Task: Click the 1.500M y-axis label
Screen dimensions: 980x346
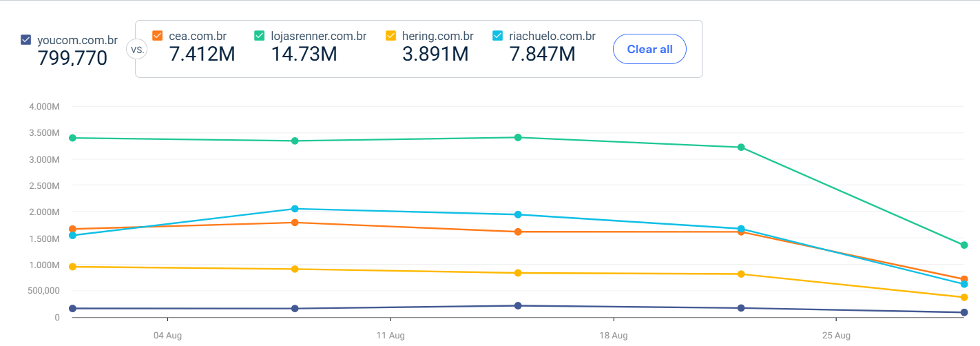Action: (x=44, y=238)
